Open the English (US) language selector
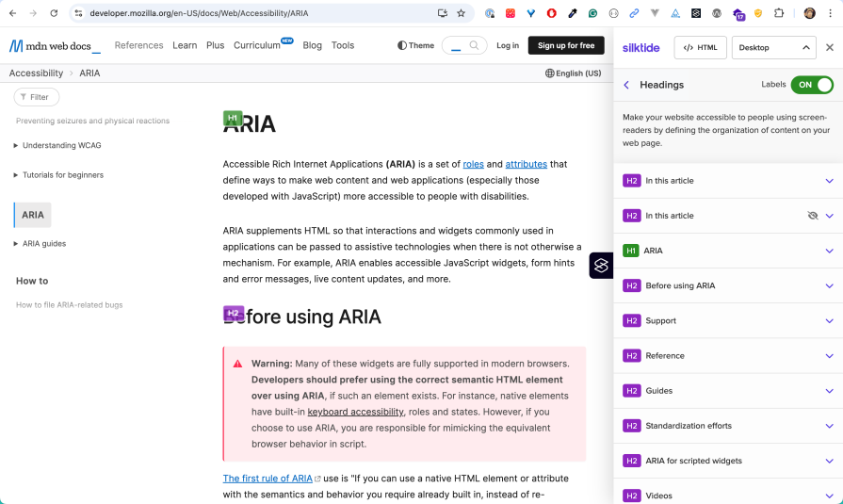Viewport: 843px width, 504px height. (573, 73)
